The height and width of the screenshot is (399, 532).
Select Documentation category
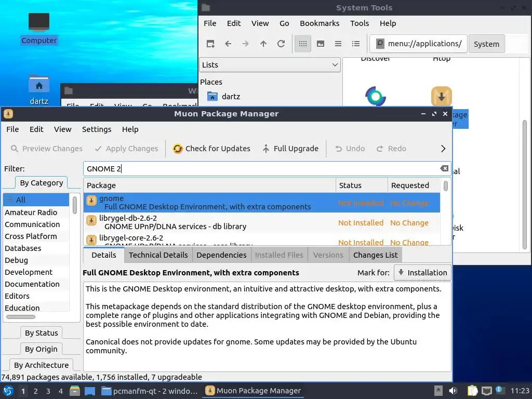coord(36,284)
